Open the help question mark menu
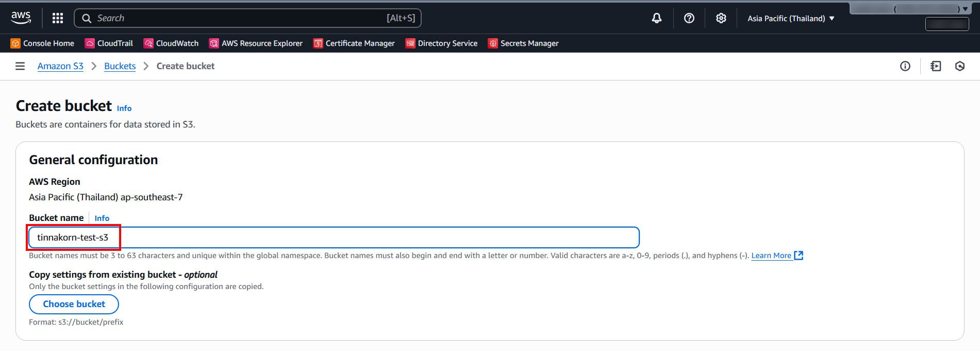The height and width of the screenshot is (351, 980). [x=689, y=18]
